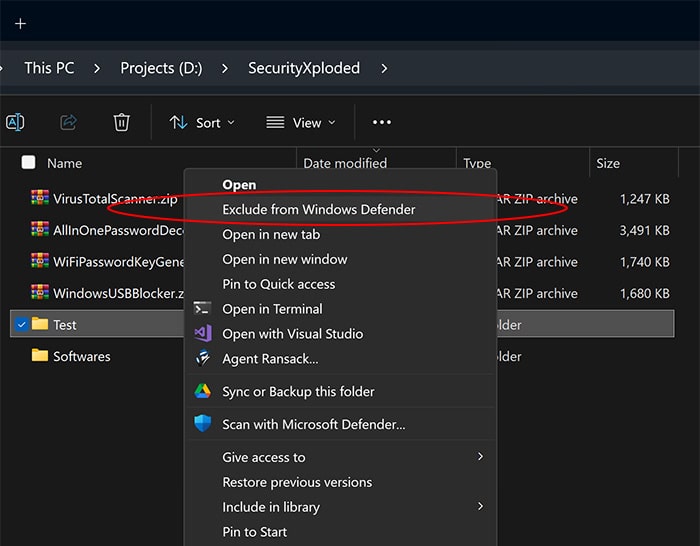The height and width of the screenshot is (546, 700).
Task: Click the Share icon in toolbar
Action: (x=69, y=122)
